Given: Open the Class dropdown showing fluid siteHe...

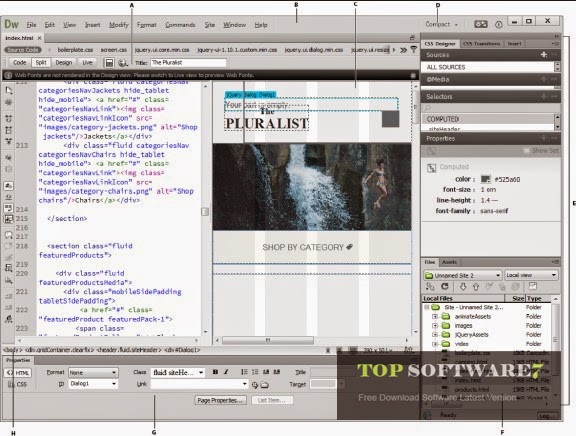Looking at the screenshot, I should (178, 372).
